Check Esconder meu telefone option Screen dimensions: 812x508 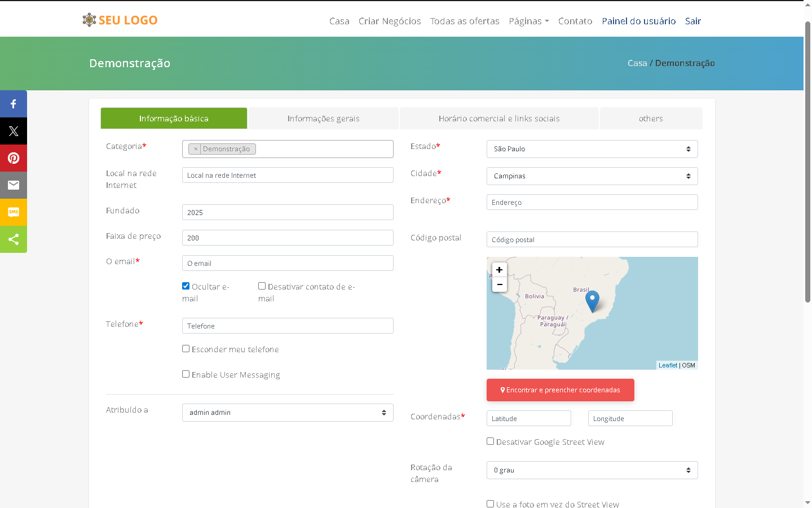(186, 349)
